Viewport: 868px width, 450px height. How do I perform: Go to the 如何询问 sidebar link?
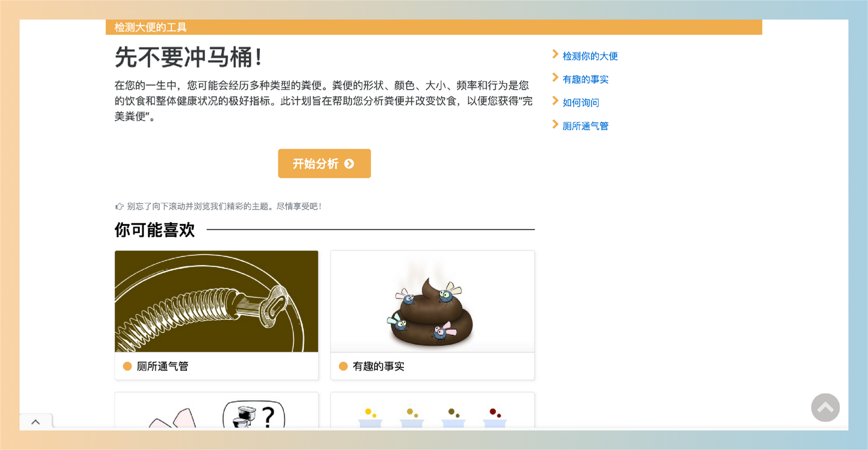(x=580, y=102)
